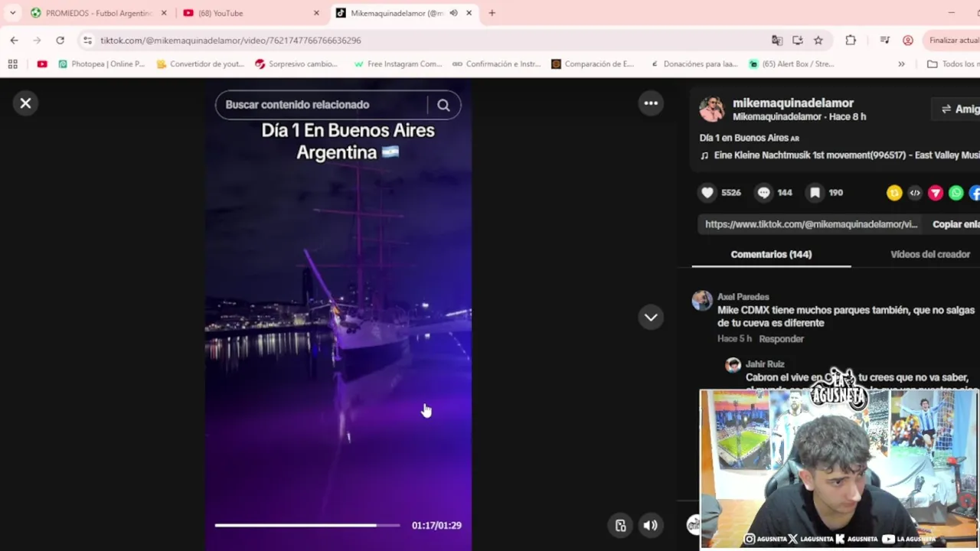The image size is (980, 551).
Task: Go to next video with down arrow
Action: click(651, 317)
